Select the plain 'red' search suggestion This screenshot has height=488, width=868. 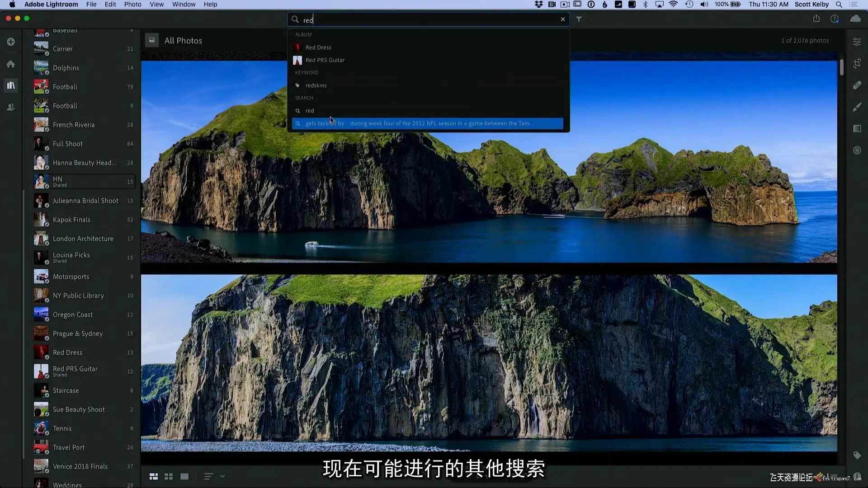pos(428,111)
